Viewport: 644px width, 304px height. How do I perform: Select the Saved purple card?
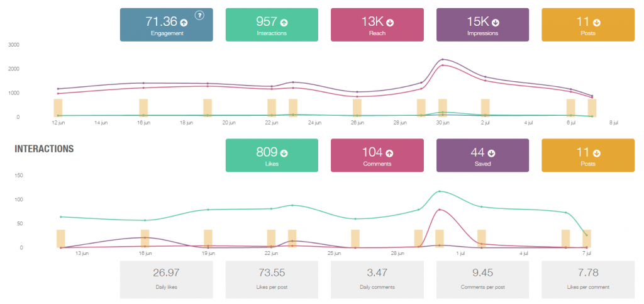[x=482, y=155]
